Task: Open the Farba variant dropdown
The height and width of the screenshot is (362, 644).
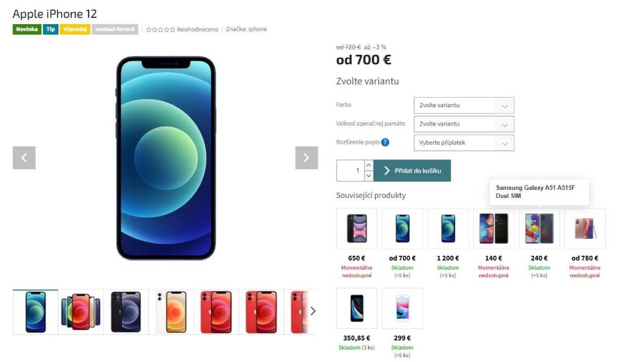Action: click(x=464, y=105)
